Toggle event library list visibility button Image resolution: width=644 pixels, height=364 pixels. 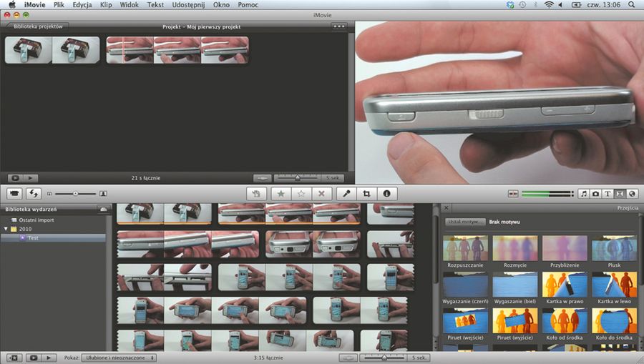14,358
